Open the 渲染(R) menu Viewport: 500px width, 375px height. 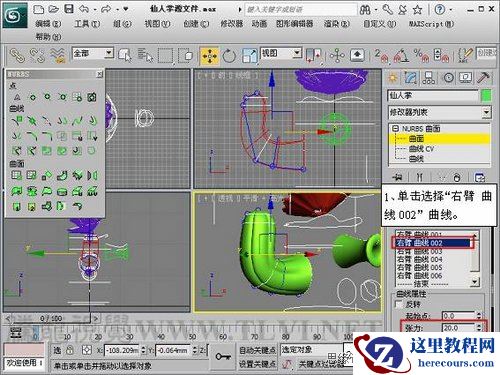[337, 24]
